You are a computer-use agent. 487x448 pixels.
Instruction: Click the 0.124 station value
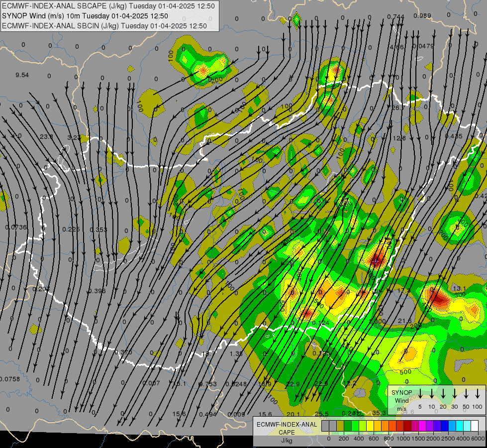coord(321,323)
